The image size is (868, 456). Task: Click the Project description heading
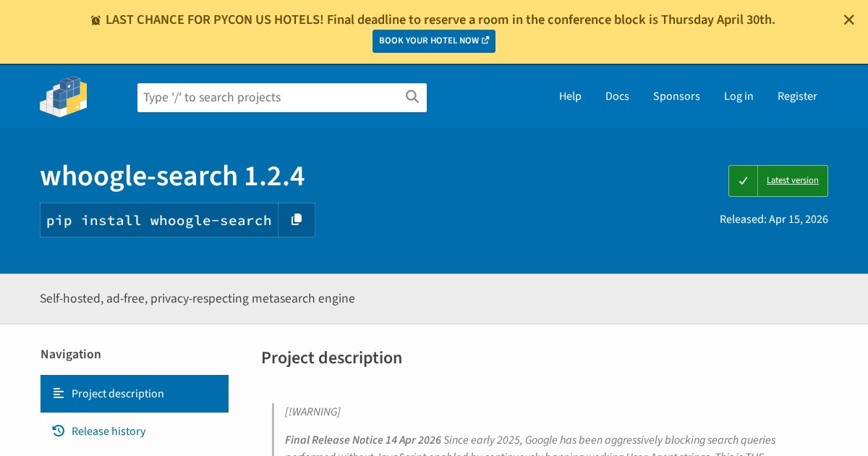(x=331, y=358)
